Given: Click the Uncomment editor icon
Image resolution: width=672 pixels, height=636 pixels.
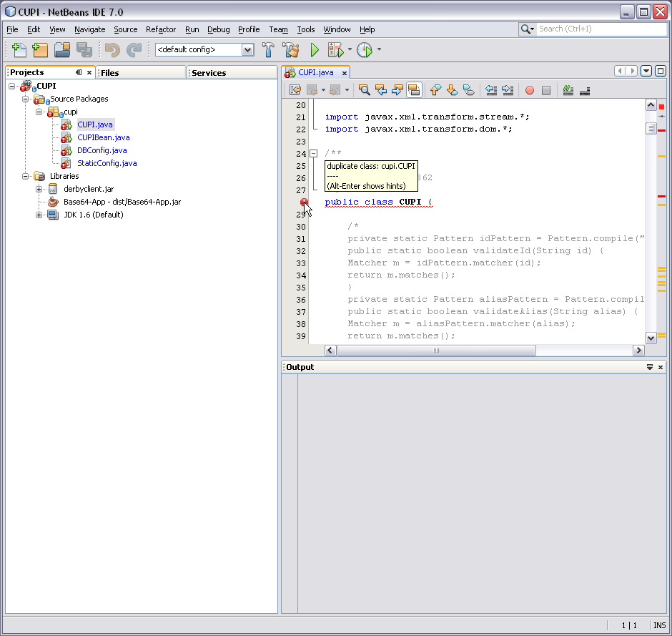Looking at the screenshot, I should 585,90.
